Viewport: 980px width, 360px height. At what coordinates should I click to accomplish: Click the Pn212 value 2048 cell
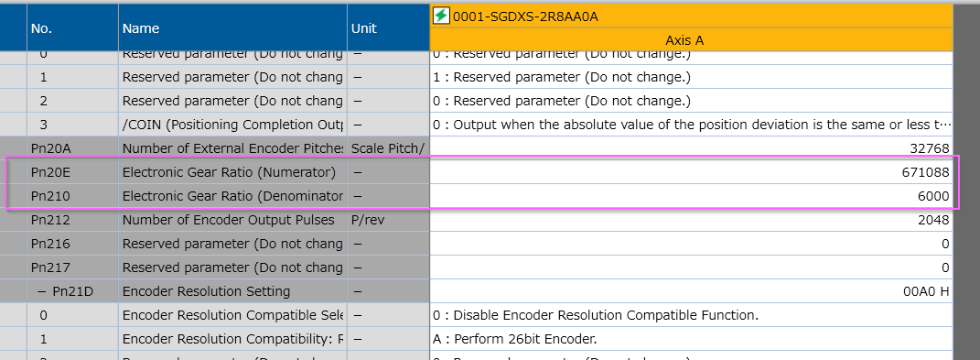pyautogui.click(x=691, y=220)
